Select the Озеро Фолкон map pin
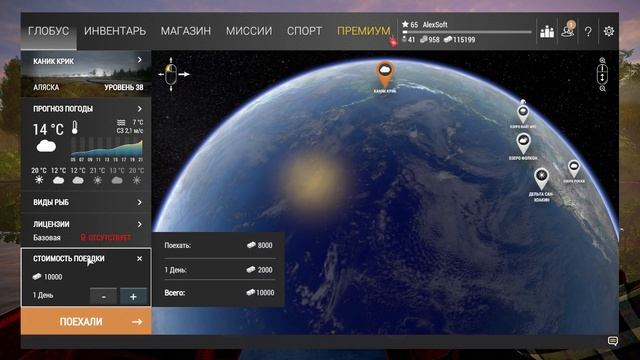Image resolution: width=640 pixels, height=360 pixels. pyautogui.click(x=523, y=143)
